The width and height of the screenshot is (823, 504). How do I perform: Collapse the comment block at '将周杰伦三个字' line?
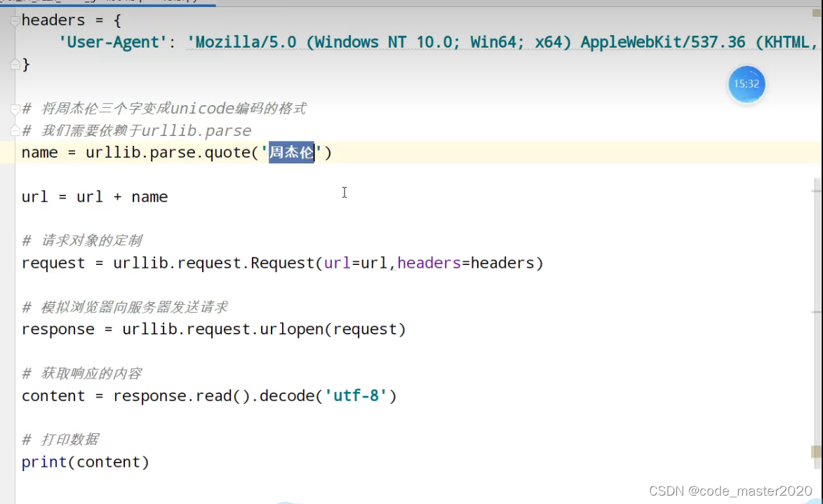15,109
